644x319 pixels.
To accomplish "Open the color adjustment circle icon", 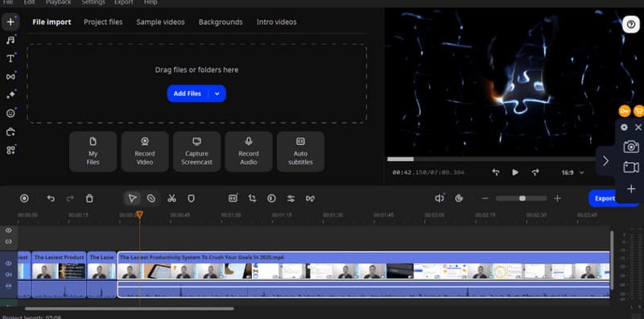I will click(271, 198).
